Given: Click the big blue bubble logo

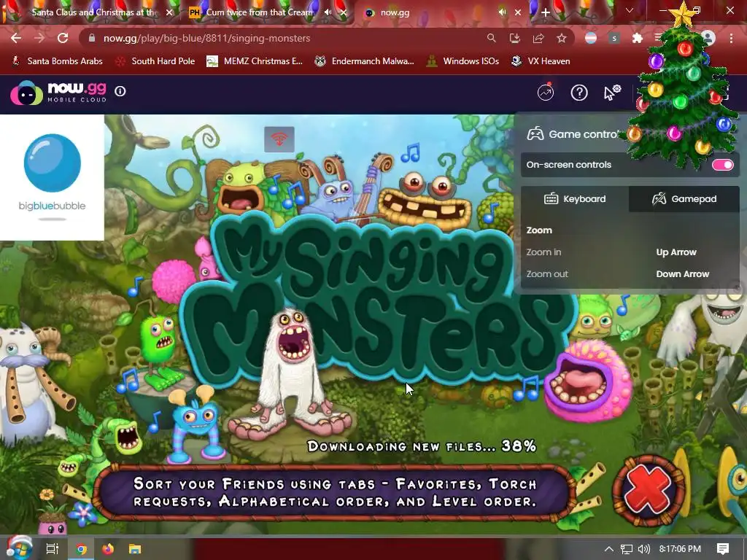Looking at the screenshot, I should pos(52,177).
